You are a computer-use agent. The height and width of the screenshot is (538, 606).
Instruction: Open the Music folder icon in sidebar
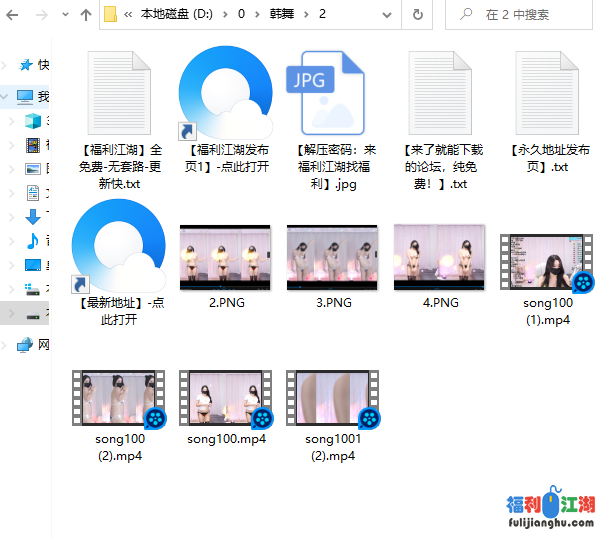pos(32,240)
